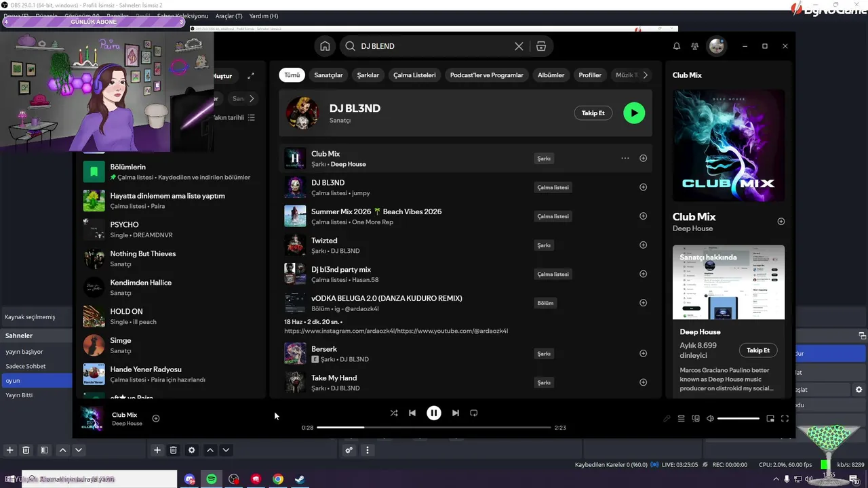Filter results by Çalma Listeleri
Image resolution: width=868 pixels, height=488 pixels.
[x=414, y=75]
